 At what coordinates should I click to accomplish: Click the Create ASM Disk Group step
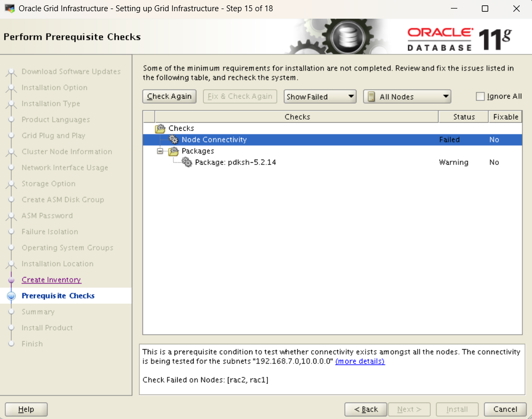point(63,200)
